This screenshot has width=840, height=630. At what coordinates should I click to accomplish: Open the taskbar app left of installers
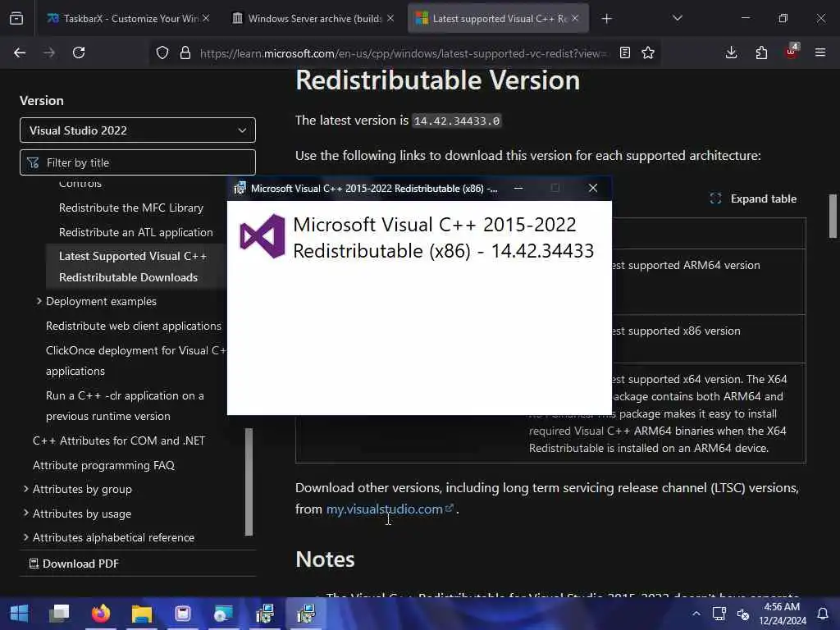[x=223, y=614]
